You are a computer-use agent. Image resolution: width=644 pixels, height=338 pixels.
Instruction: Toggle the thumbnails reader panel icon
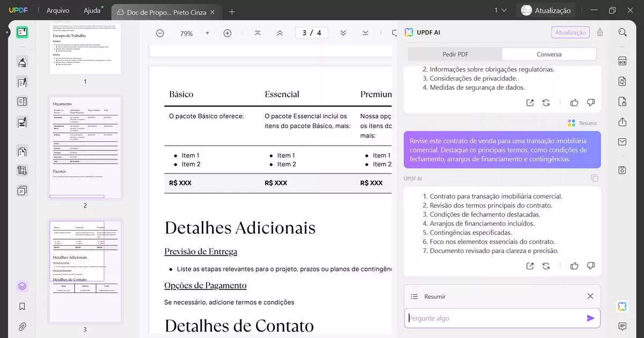coord(22,32)
